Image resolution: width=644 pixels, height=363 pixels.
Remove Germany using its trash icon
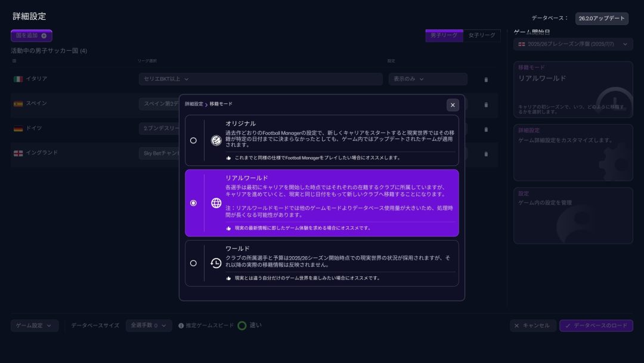[486, 129]
